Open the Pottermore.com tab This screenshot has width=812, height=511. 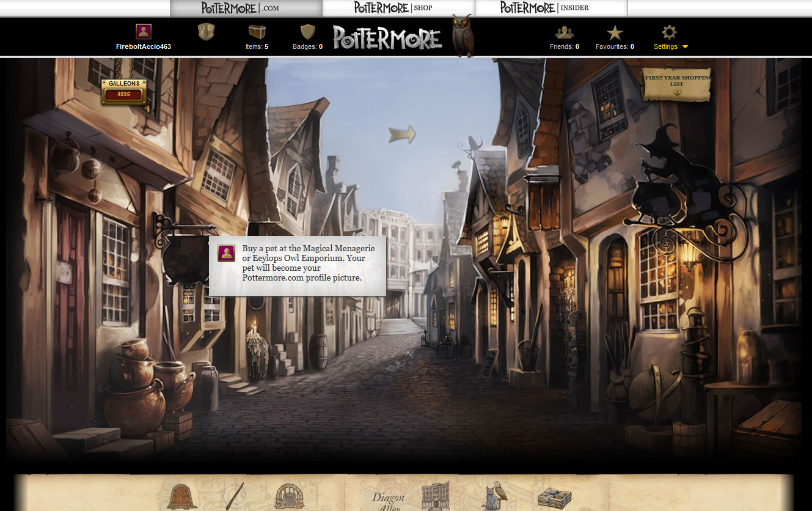pyautogui.click(x=246, y=8)
